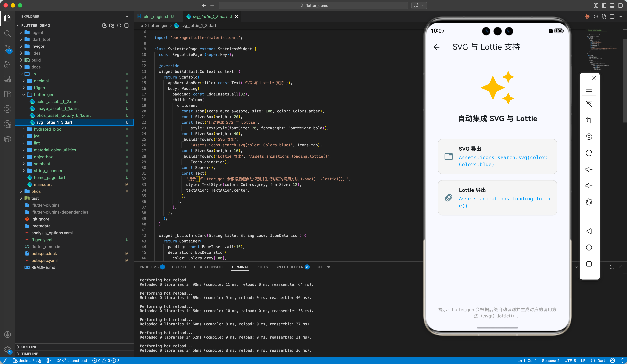The width and height of the screenshot is (627, 364).
Task: Toggle primary side bar layout icon
Action: tap(604, 5)
